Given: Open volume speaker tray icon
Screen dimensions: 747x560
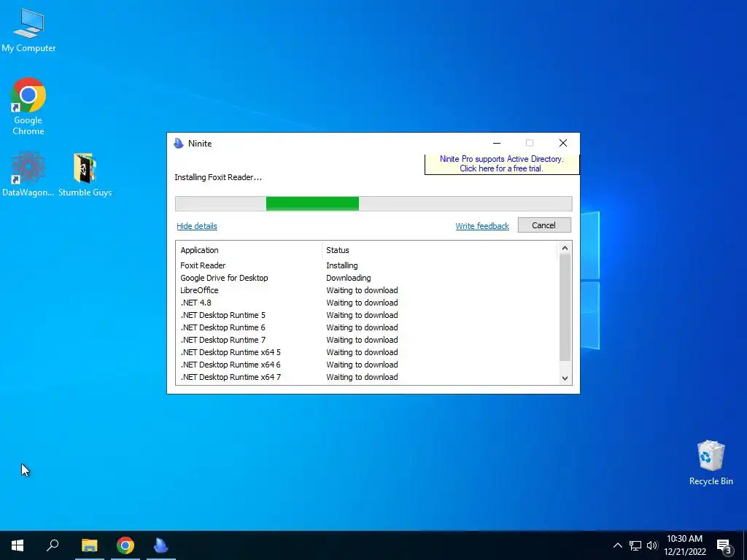Looking at the screenshot, I should [652, 545].
